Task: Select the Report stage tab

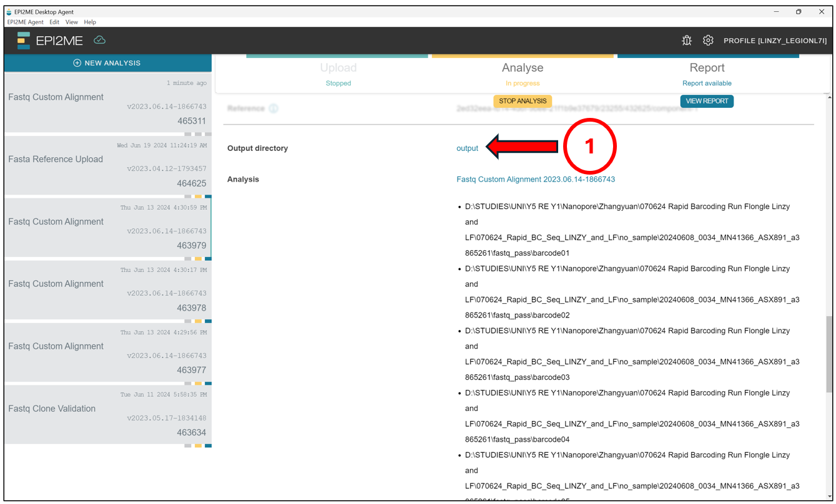Action: [707, 74]
